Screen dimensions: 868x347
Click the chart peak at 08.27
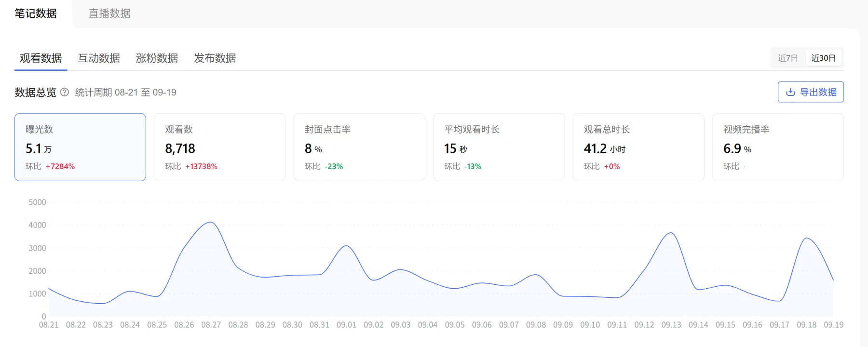click(211, 222)
